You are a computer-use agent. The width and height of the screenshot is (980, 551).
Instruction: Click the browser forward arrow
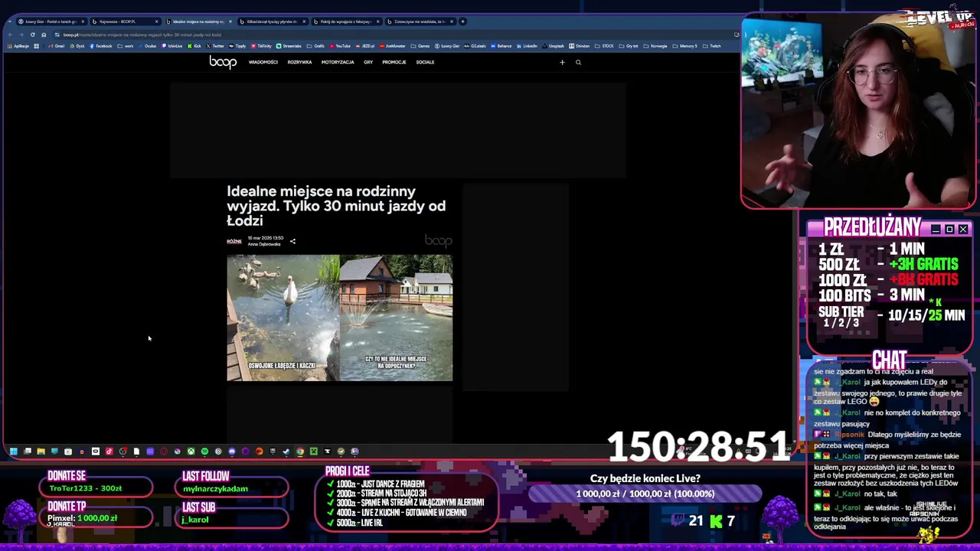[x=21, y=34]
